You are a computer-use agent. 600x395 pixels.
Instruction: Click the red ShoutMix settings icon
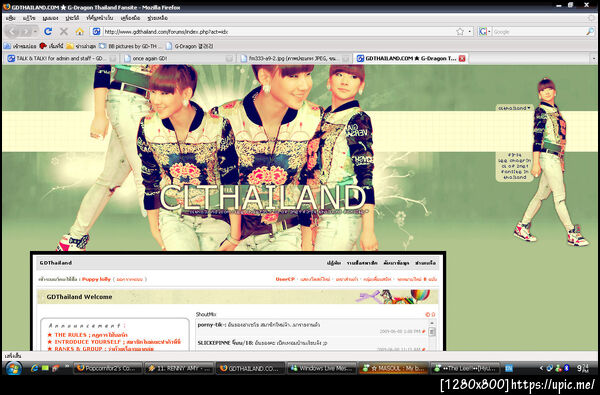pos(428,315)
